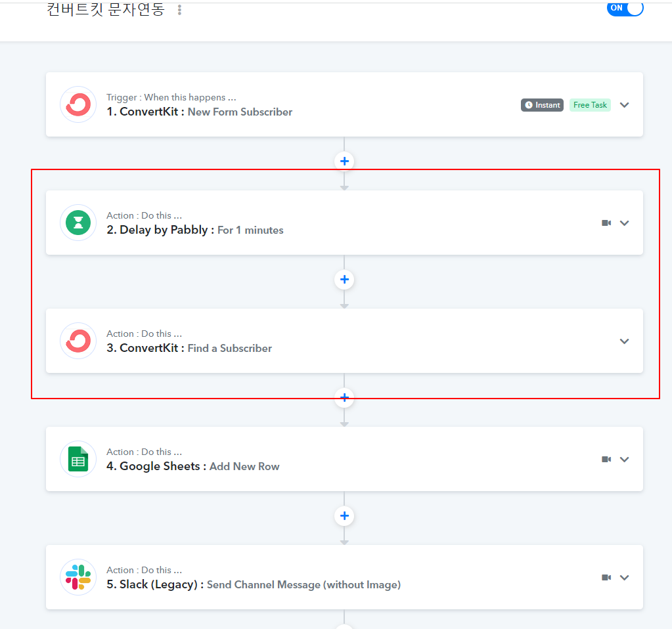Click the Delay by Pabbly hourglass icon
This screenshot has width=672, height=629.
[x=78, y=223]
